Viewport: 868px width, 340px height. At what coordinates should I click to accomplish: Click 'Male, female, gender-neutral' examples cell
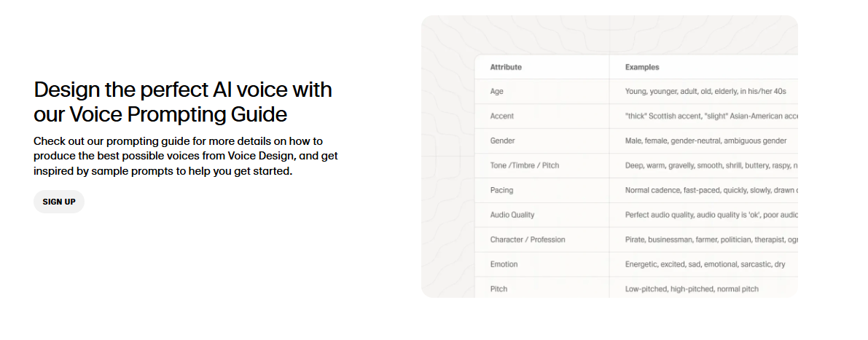(x=705, y=141)
